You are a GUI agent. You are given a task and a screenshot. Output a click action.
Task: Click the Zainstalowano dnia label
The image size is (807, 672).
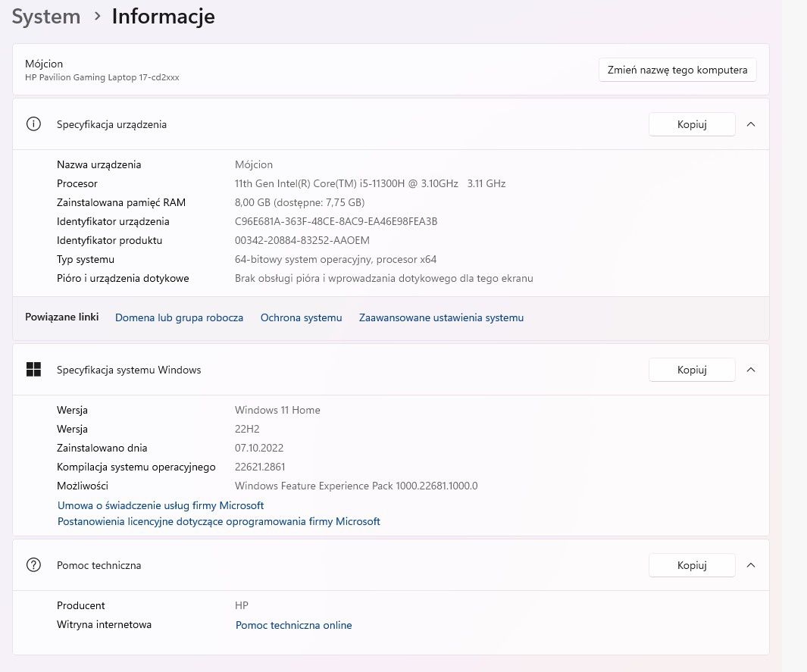(102, 449)
